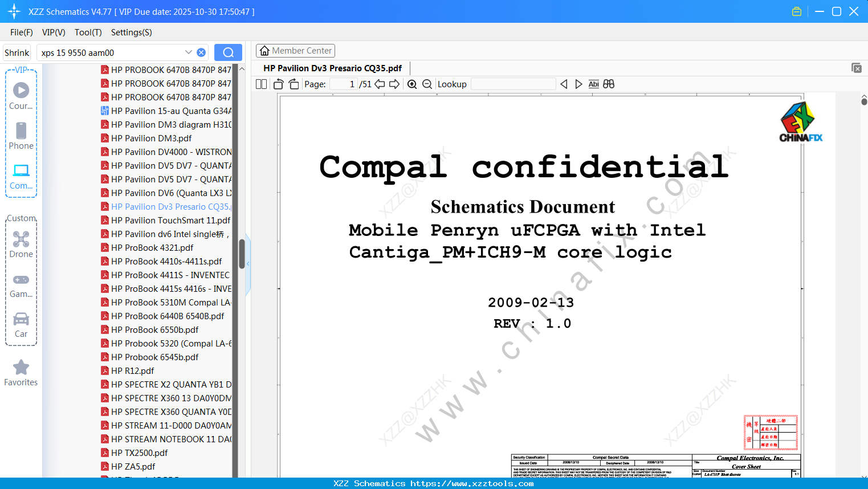868x489 pixels.
Task: Click the blue search button
Action: click(x=228, y=52)
